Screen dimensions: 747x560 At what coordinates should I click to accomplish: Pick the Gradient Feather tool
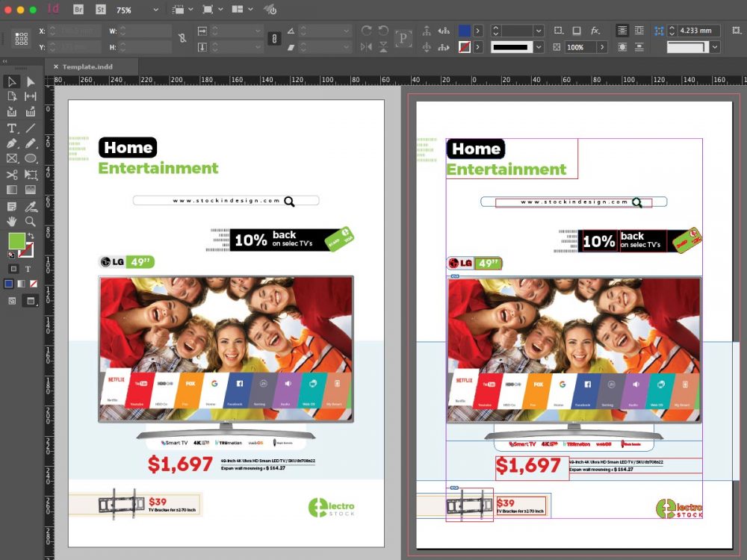point(31,190)
